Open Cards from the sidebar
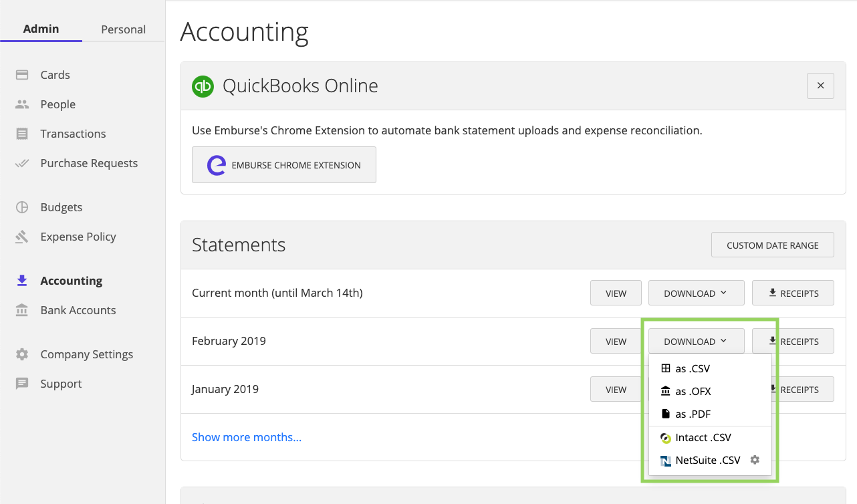This screenshot has width=857, height=504. pyautogui.click(x=55, y=75)
